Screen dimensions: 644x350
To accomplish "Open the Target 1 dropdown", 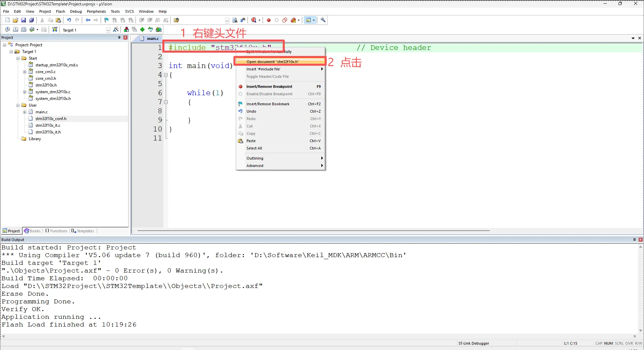I will 108,30.
